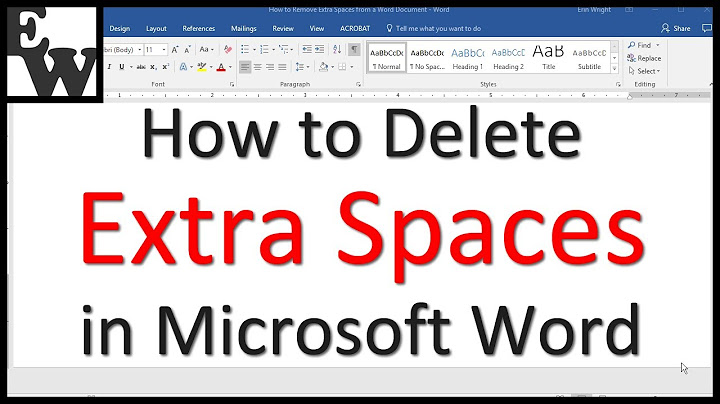Open the View tab
720x404 pixels.
coord(316,28)
